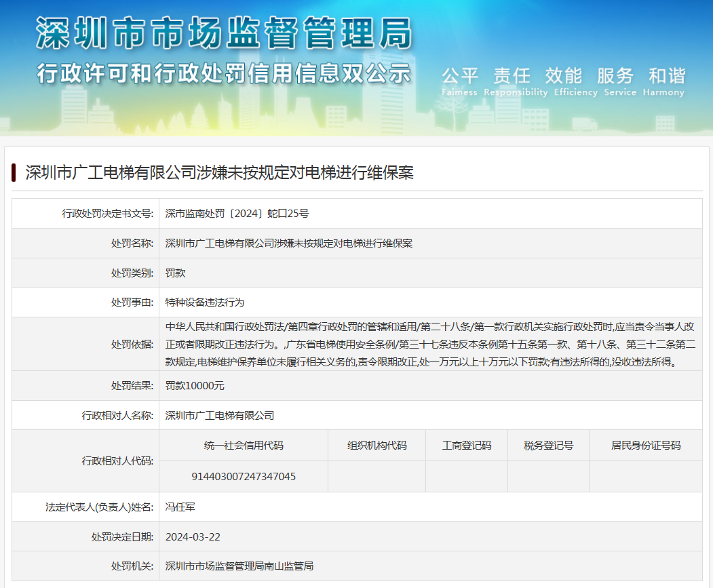Click credit code 914403007247347045
713x588 pixels.
coord(244,477)
